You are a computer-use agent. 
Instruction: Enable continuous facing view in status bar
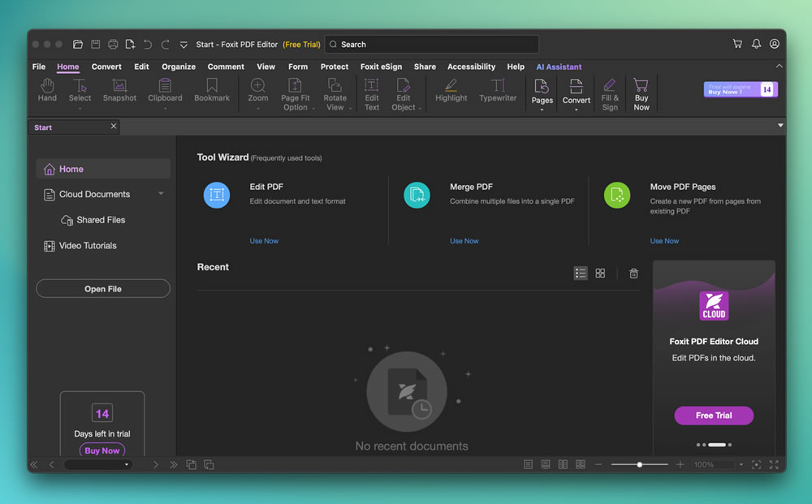(x=581, y=465)
